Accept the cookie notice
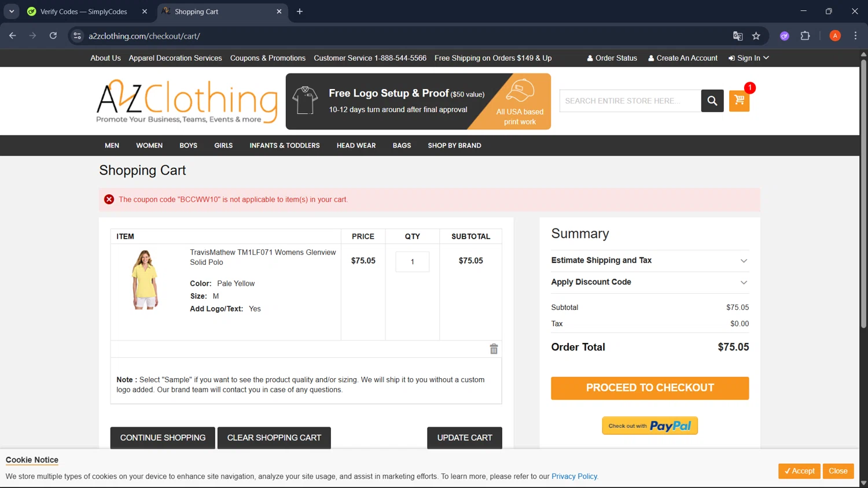The width and height of the screenshot is (868, 488). point(799,471)
